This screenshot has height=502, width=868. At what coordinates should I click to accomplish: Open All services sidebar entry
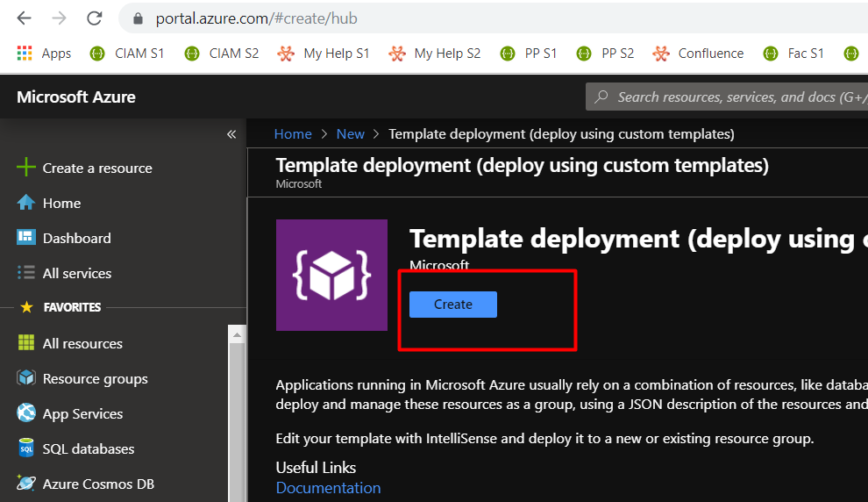pyautogui.click(x=77, y=273)
